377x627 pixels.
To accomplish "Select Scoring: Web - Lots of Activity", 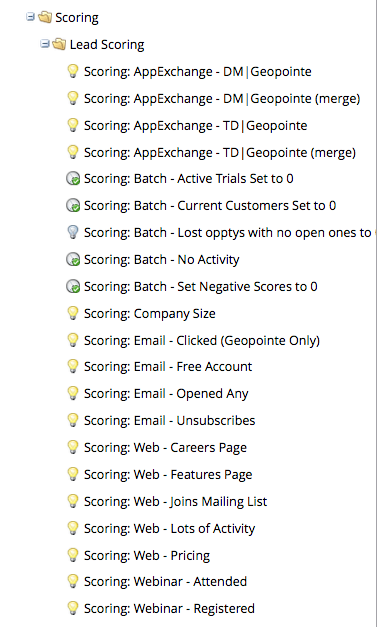I will [170, 529].
